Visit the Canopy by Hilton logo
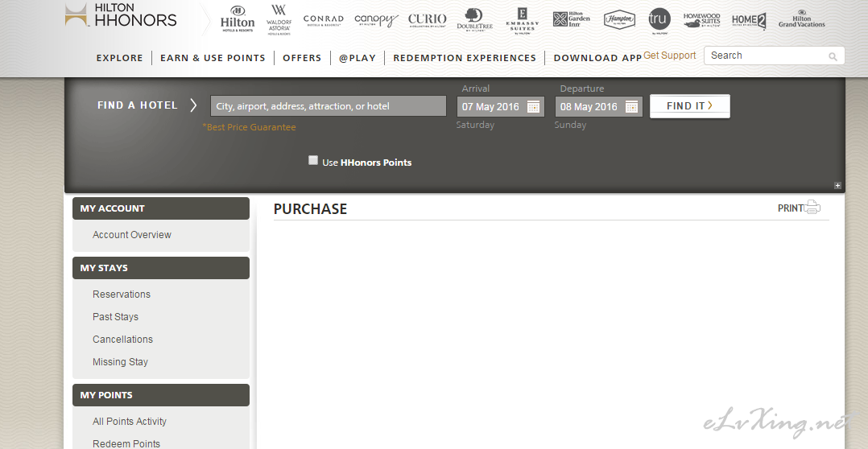This screenshot has width=868, height=449. click(x=376, y=20)
